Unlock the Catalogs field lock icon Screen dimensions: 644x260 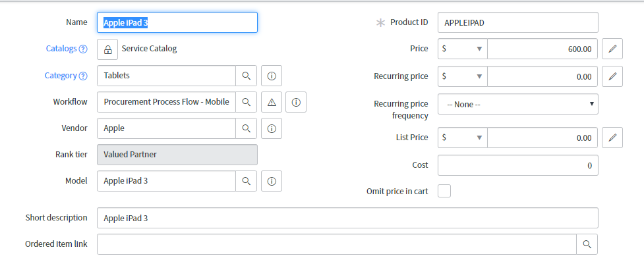[107, 49]
